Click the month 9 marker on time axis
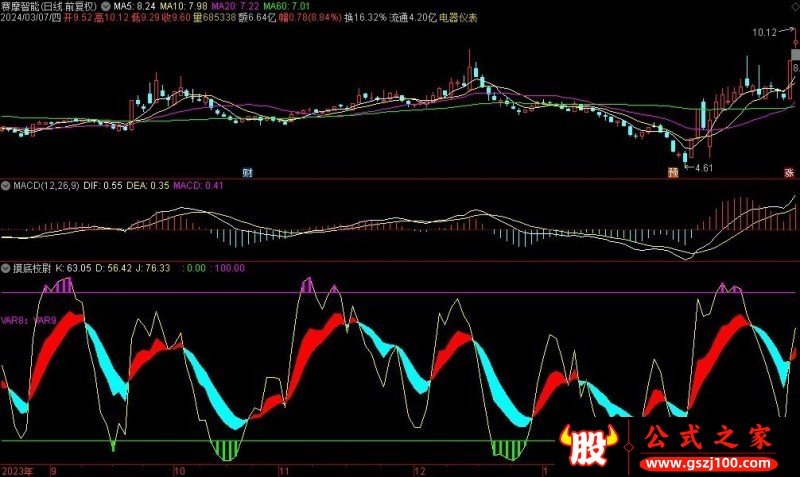Viewport: 800px width, 477px height. [x=53, y=471]
